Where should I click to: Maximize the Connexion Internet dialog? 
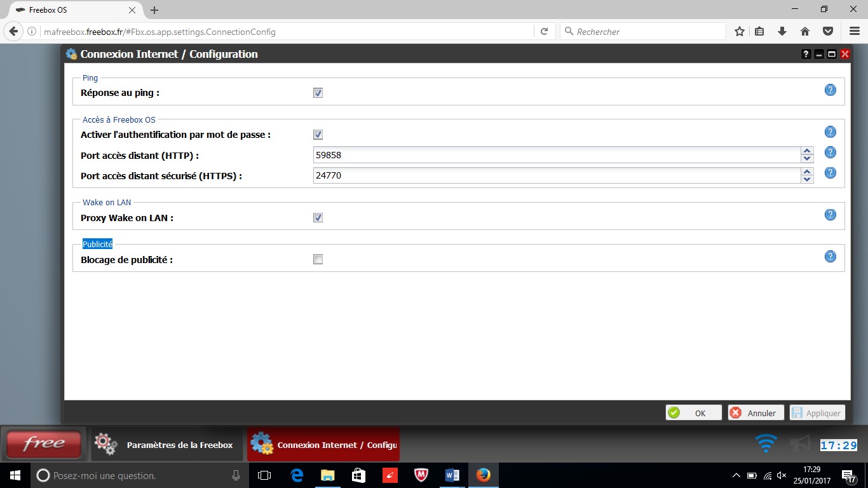click(831, 55)
